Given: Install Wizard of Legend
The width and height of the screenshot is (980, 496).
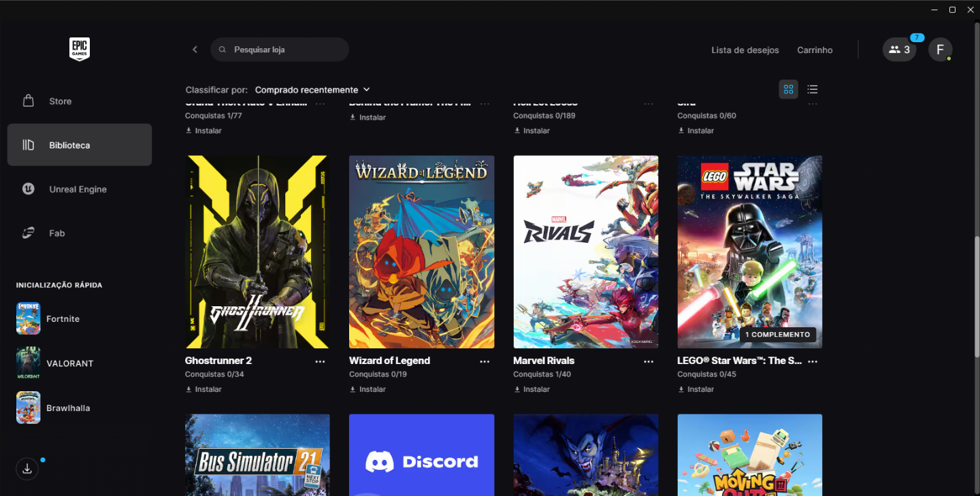Looking at the screenshot, I should (367, 389).
